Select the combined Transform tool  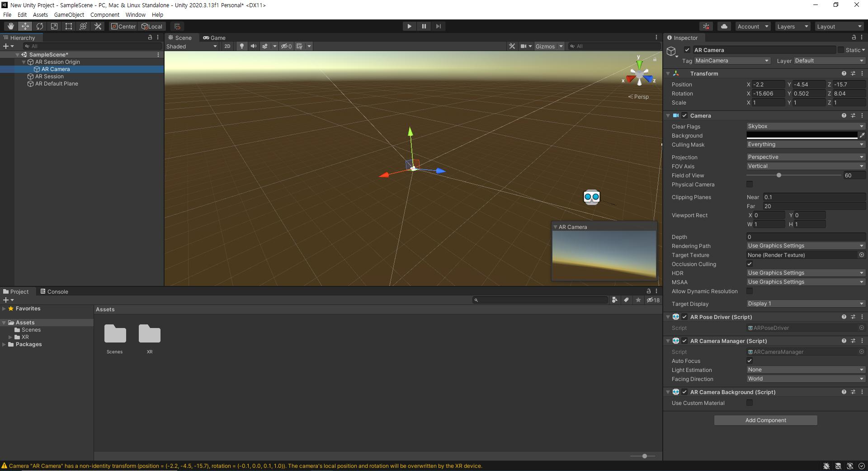point(83,26)
